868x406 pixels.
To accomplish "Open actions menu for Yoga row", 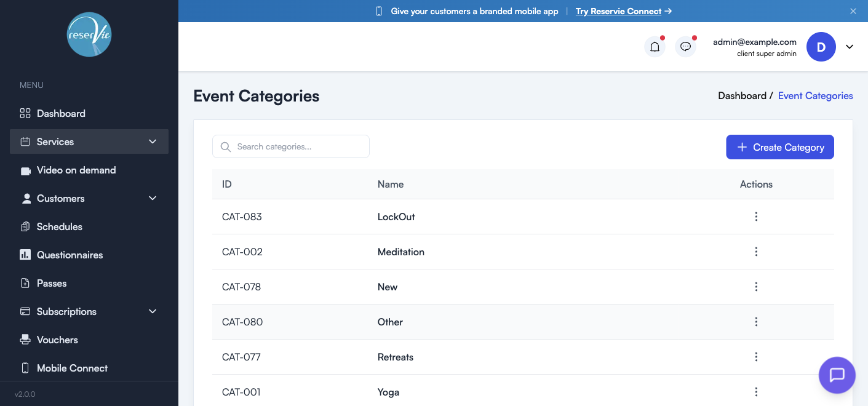I will (756, 392).
